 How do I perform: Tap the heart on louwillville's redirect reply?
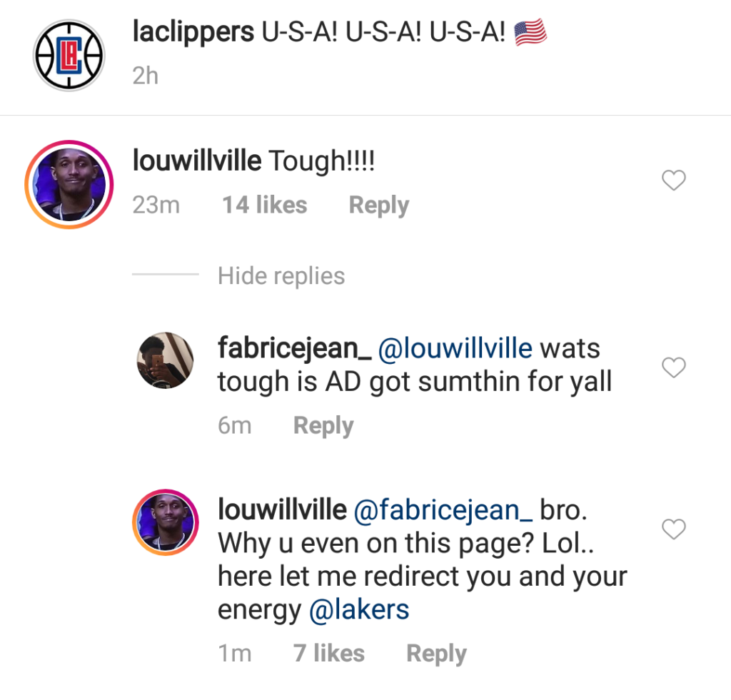(674, 529)
